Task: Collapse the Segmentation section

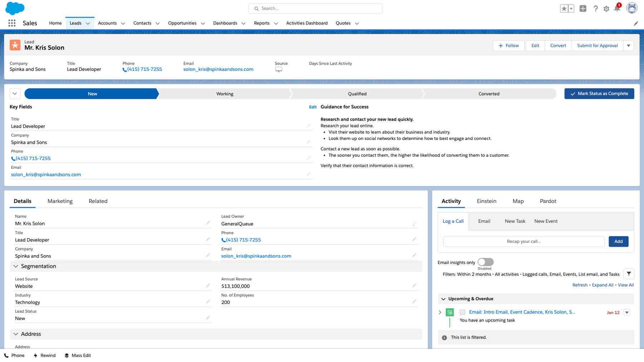Action: [16, 266]
